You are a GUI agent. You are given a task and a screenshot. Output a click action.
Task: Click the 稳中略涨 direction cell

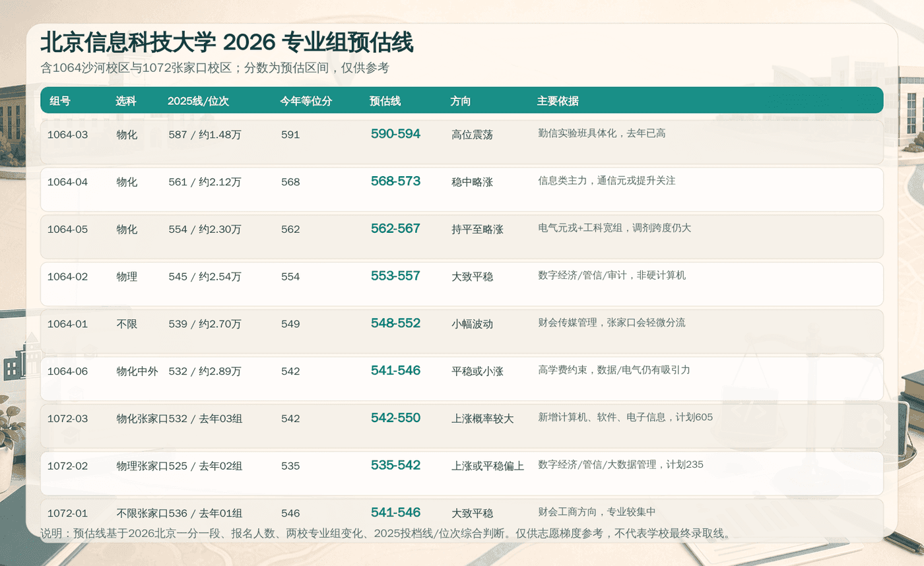(472, 182)
